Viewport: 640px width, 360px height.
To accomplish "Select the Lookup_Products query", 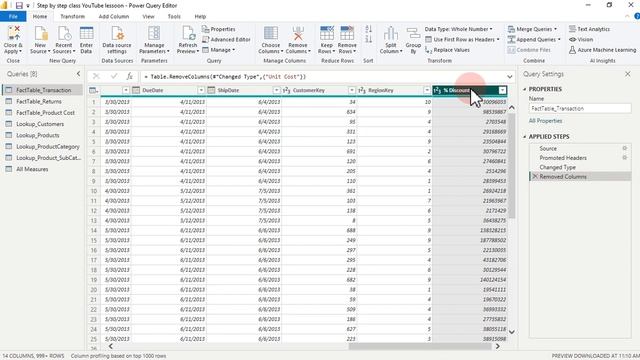I will (x=42, y=135).
